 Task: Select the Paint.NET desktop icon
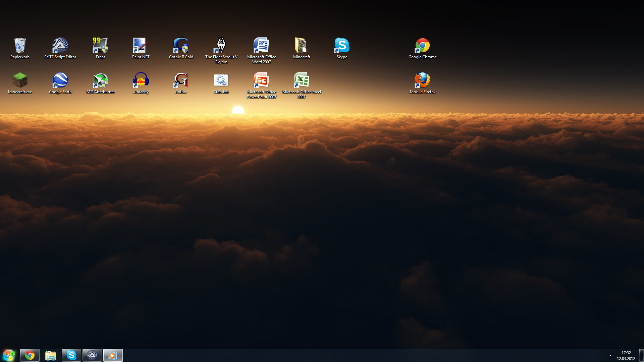pos(141,46)
